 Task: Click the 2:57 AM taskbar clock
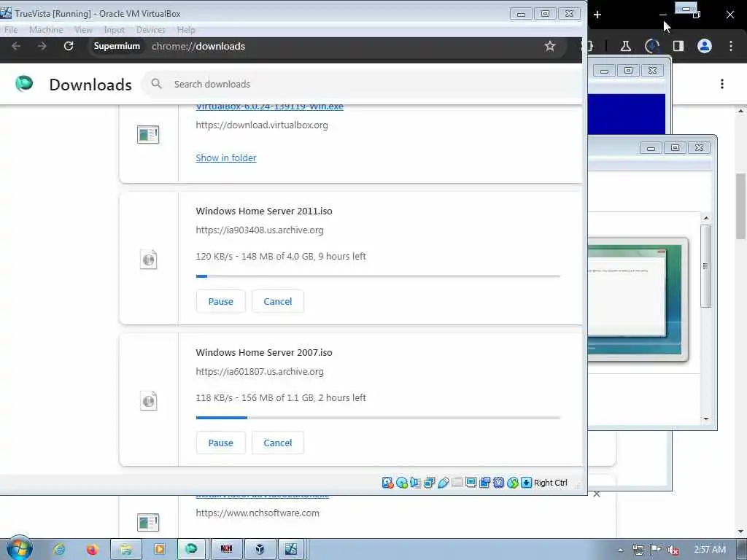[710, 550]
